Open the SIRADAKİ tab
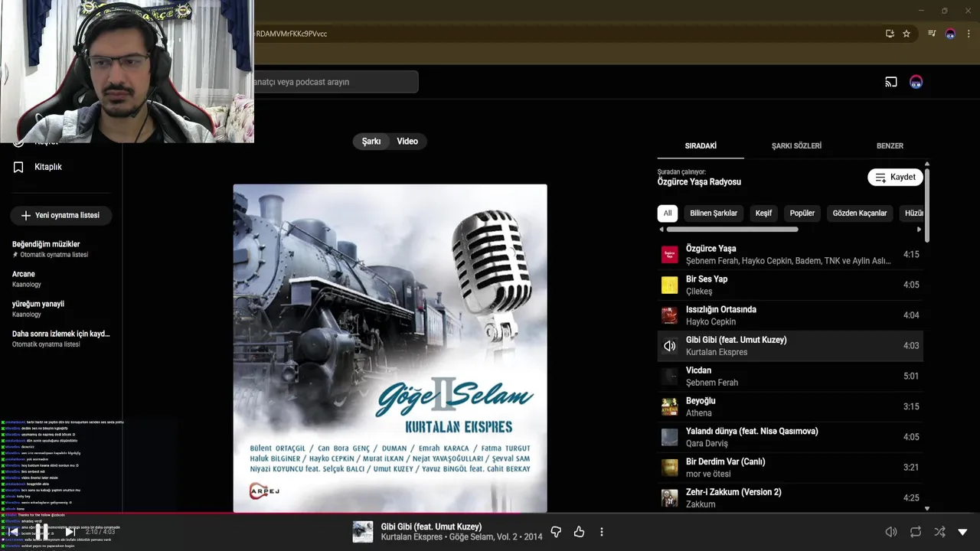Image resolution: width=980 pixels, height=551 pixels. coord(701,145)
